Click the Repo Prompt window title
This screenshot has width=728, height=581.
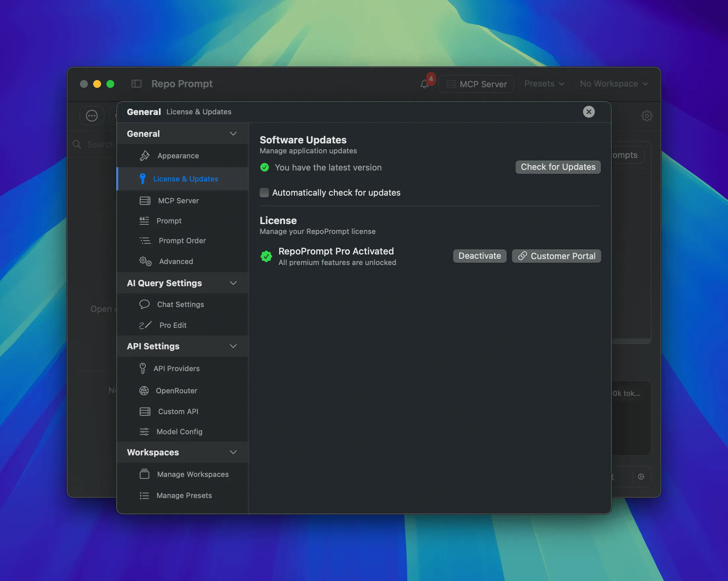(x=182, y=83)
